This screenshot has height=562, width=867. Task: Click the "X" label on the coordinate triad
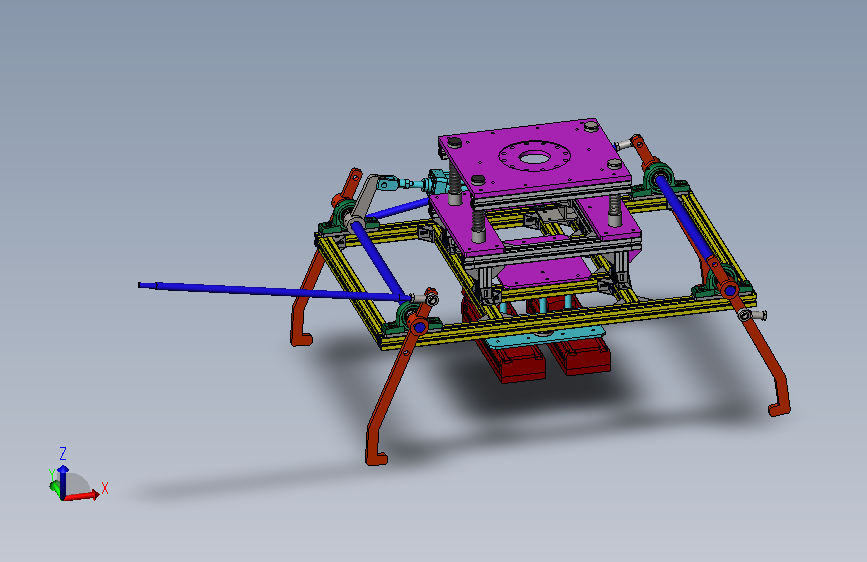(x=105, y=488)
